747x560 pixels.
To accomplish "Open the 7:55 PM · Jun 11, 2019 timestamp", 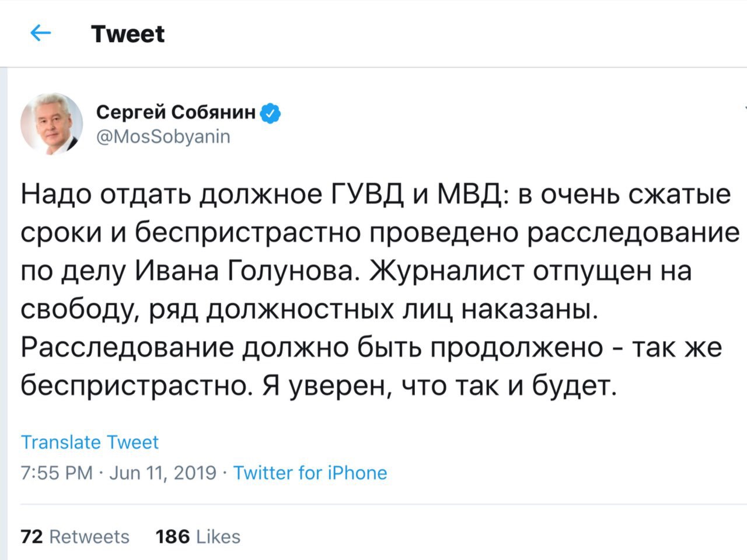I will click(118, 473).
